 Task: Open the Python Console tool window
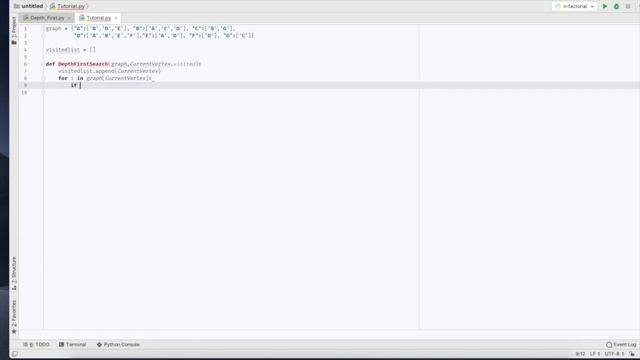[118, 344]
